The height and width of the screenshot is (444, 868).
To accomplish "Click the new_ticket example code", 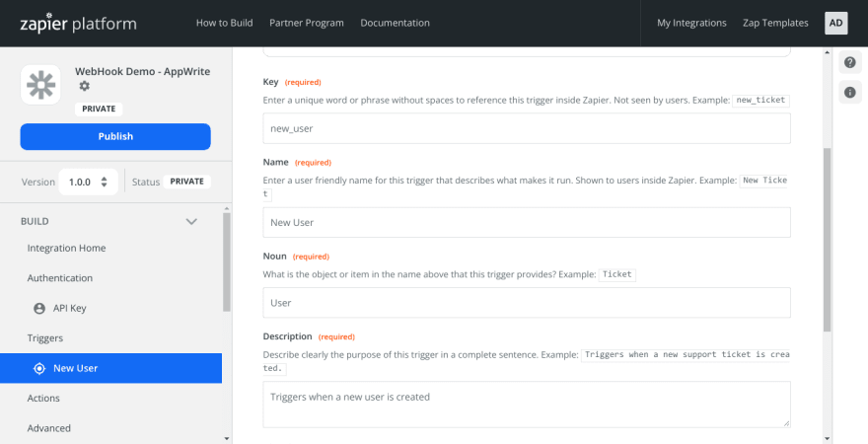I will tap(760, 101).
